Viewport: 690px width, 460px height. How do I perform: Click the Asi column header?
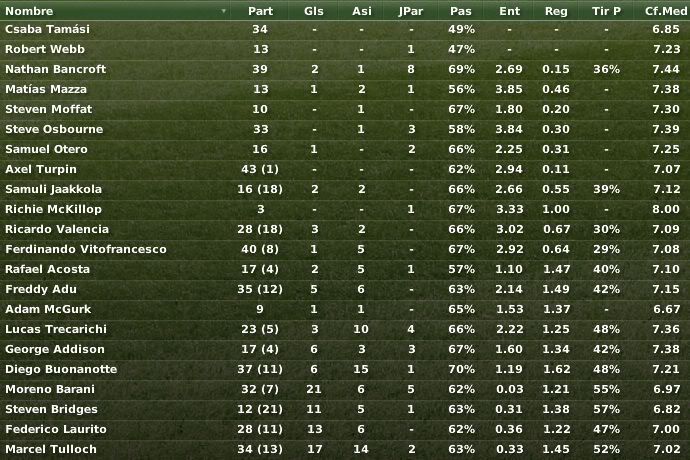pos(361,11)
